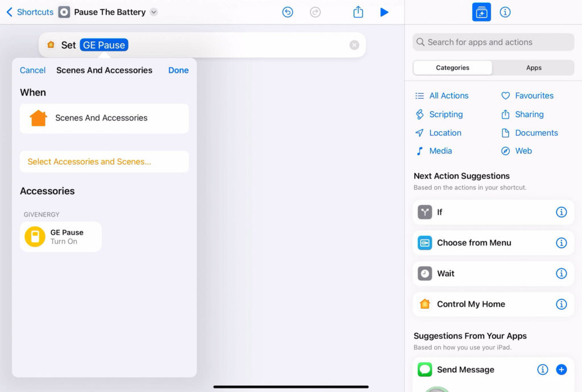The image size is (582, 392).
Task: Show info for Control My Home
Action: 561,304
